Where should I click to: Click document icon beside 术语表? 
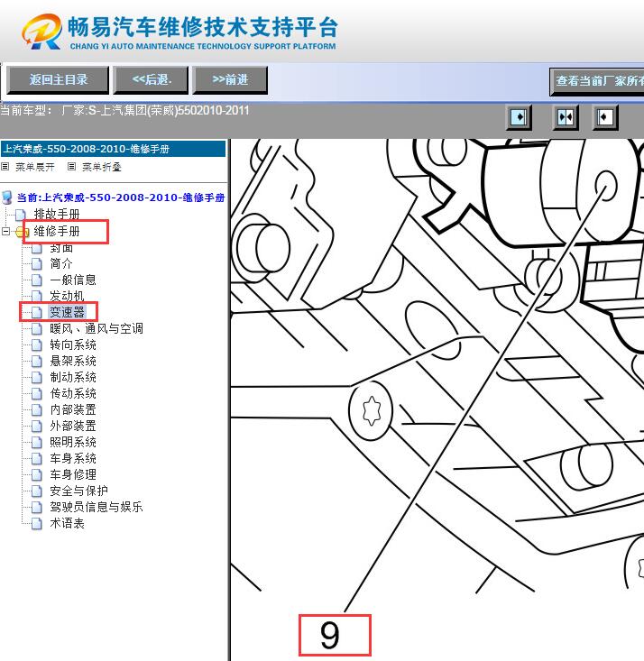coord(37,524)
